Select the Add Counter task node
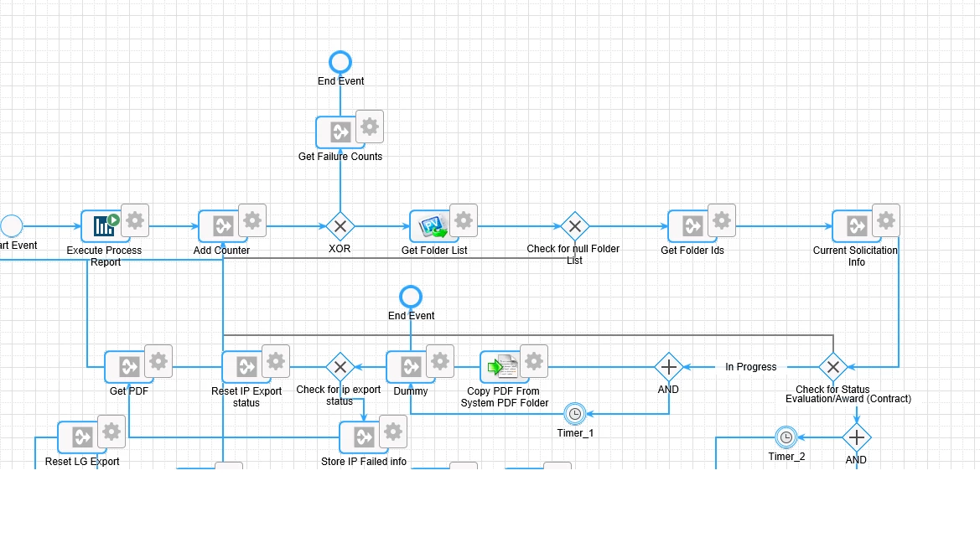 (222, 225)
